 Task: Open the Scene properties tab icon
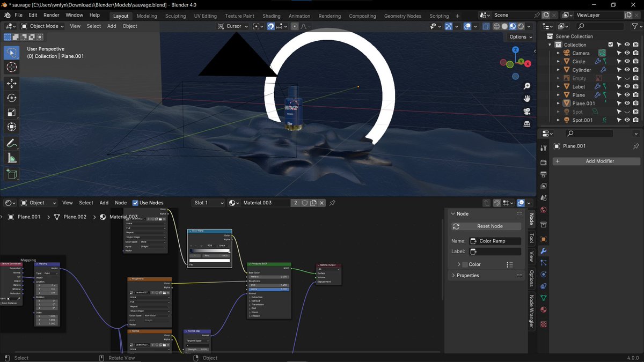point(544,198)
